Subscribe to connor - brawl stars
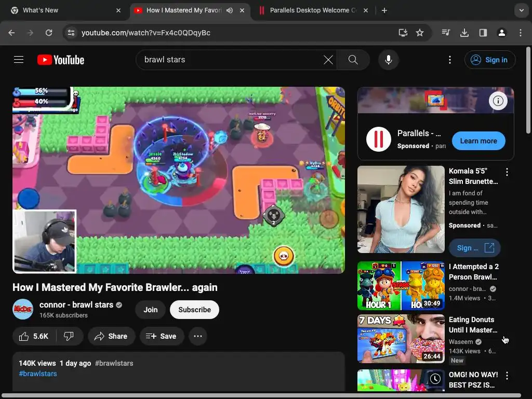This screenshot has width=532, height=399. [194, 310]
